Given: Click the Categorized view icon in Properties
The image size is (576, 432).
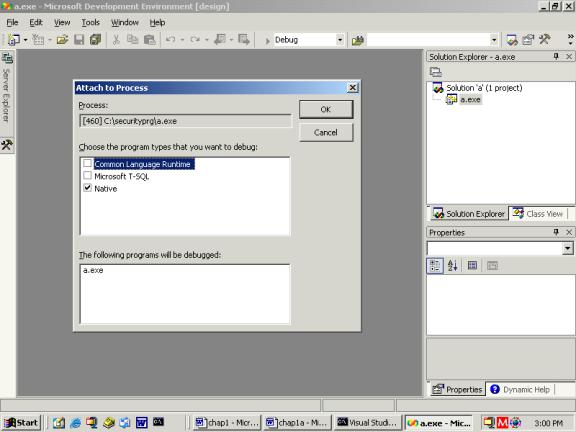Looking at the screenshot, I should 435,265.
